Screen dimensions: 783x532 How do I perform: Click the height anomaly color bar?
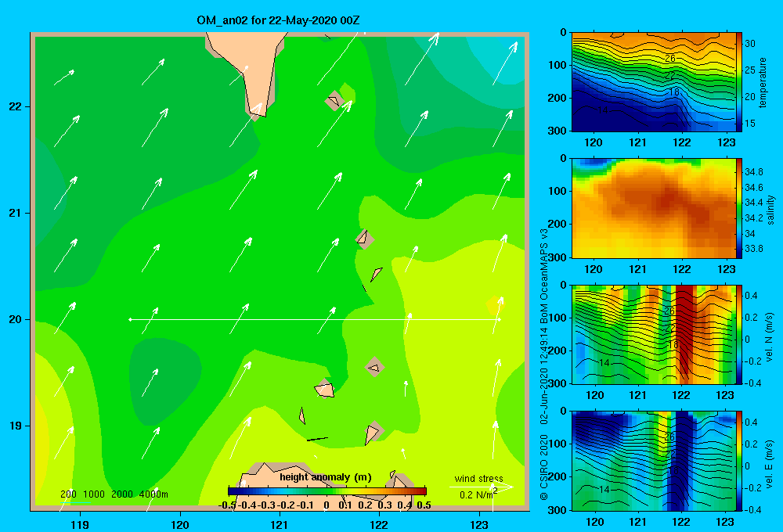pyautogui.click(x=327, y=491)
